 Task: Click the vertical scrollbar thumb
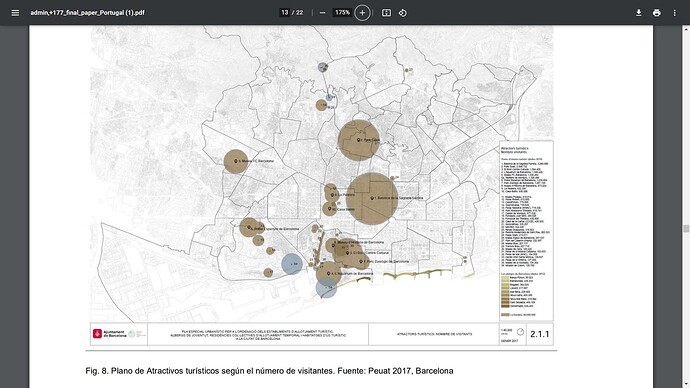click(x=686, y=228)
